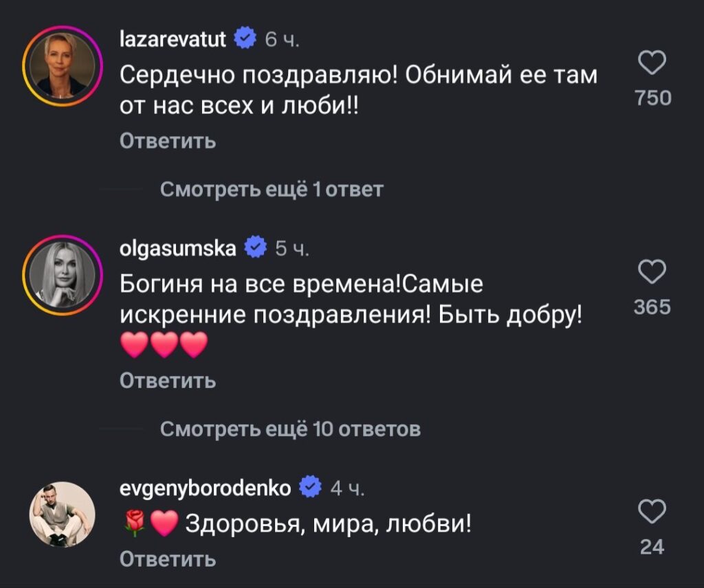Open the lazarevatut username link
The height and width of the screenshot is (588, 704).
click(173, 41)
